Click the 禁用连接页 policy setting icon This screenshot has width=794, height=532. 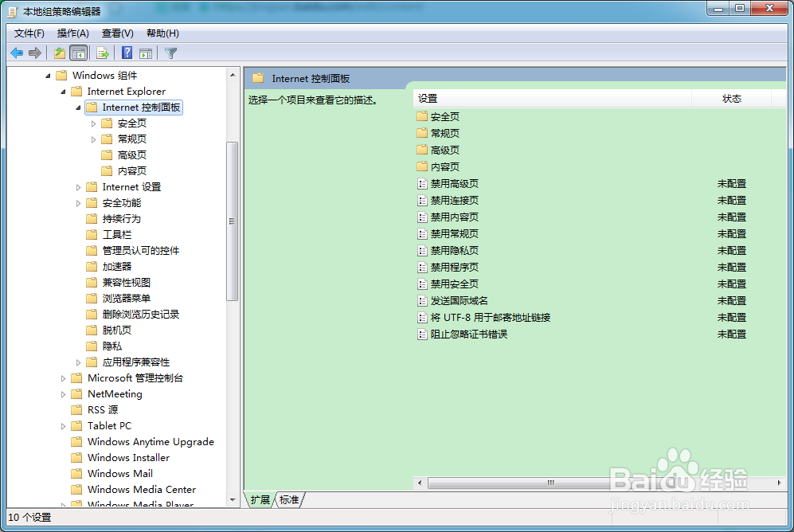422,201
